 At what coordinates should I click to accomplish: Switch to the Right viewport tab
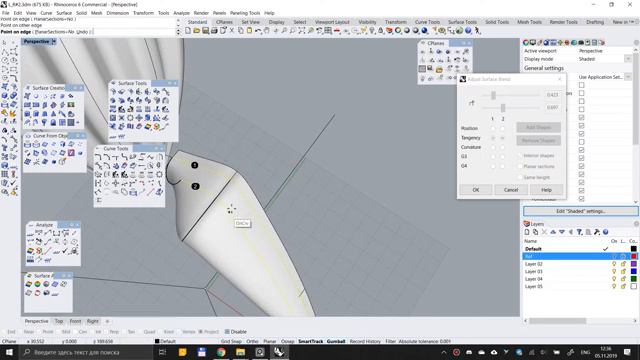click(93, 321)
